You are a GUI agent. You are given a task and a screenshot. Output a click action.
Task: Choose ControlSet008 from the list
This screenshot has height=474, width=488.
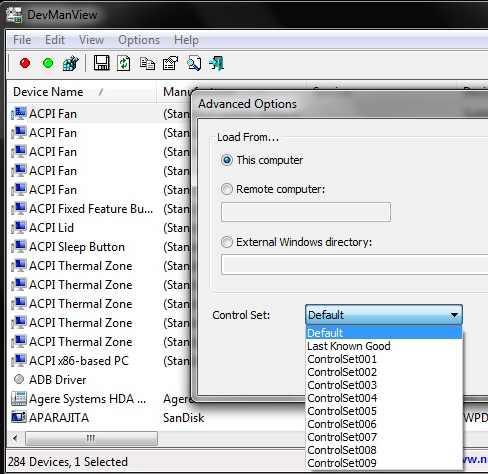[x=384, y=450]
